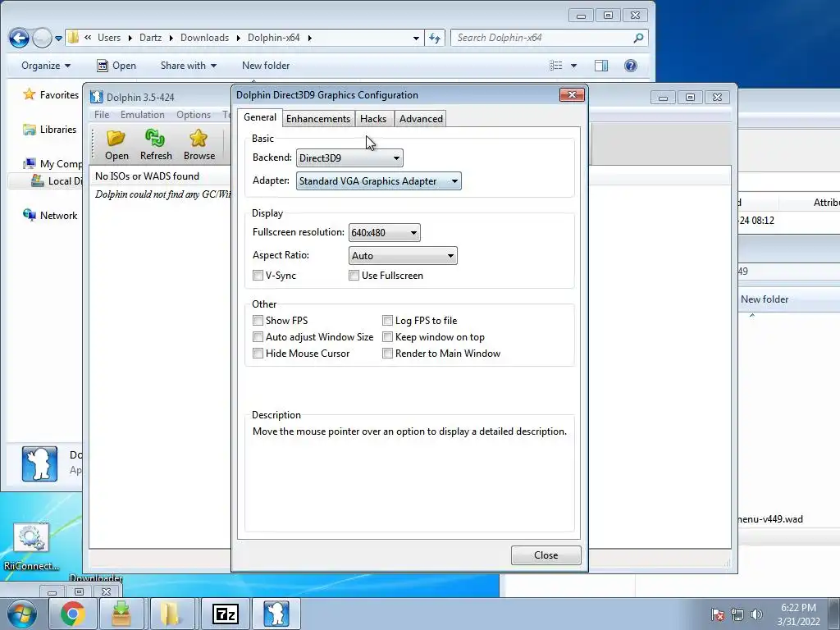Click the downloader box icon on taskbar
This screenshot has height=630, width=840.
point(121,614)
